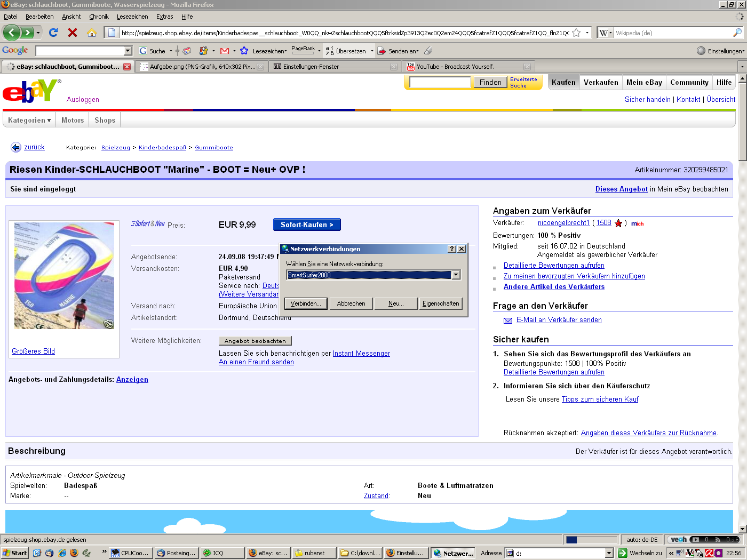Image resolution: width=747 pixels, height=560 pixels.
Task: Click the eBay search input field
Action: click(440, 82)
